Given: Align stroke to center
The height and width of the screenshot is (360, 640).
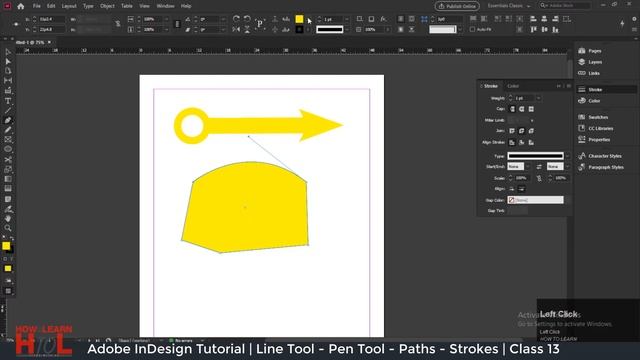Looking at the screenshot, I should click(x=512, y=142).
